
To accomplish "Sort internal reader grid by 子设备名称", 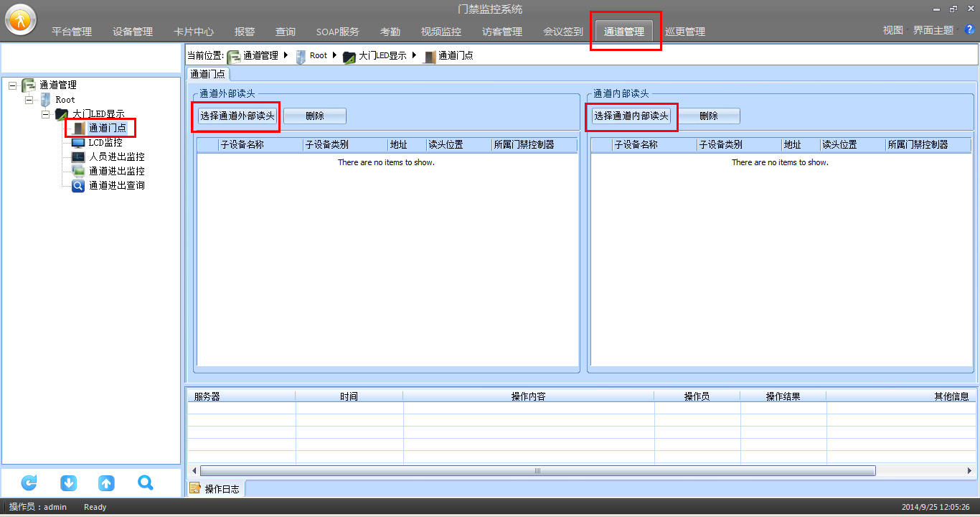I will click(654, 144).
